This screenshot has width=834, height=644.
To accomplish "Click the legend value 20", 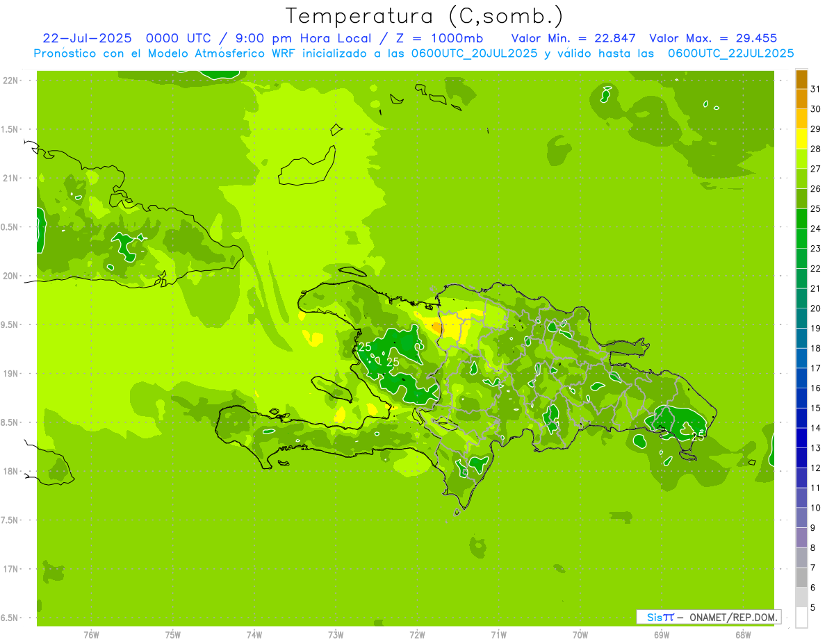I will click(x=816, y=308).
